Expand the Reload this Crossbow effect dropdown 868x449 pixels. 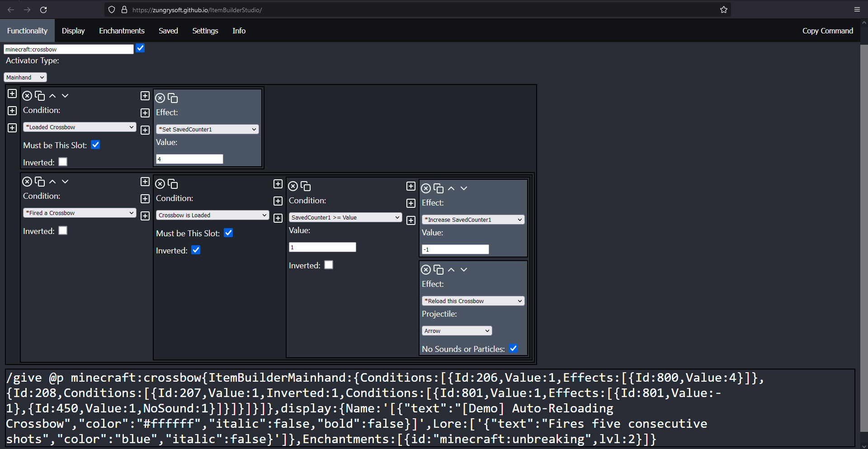[473, 301]
